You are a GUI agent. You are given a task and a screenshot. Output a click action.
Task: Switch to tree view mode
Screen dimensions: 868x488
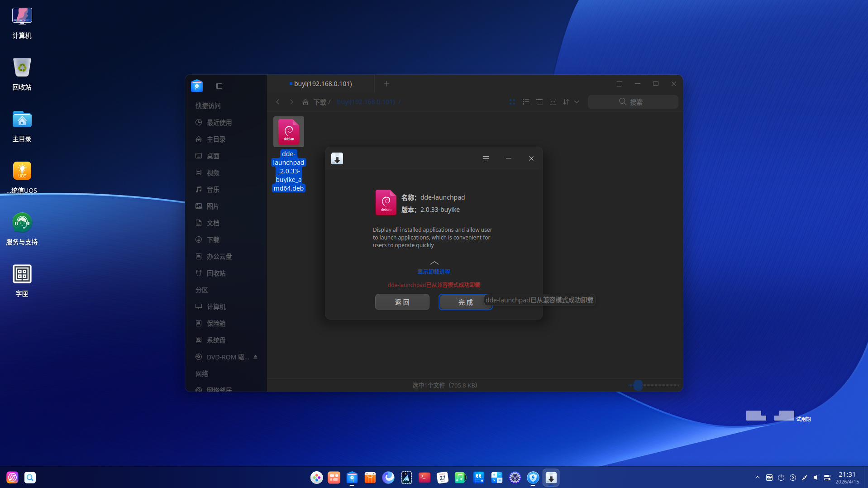(539, 102)
